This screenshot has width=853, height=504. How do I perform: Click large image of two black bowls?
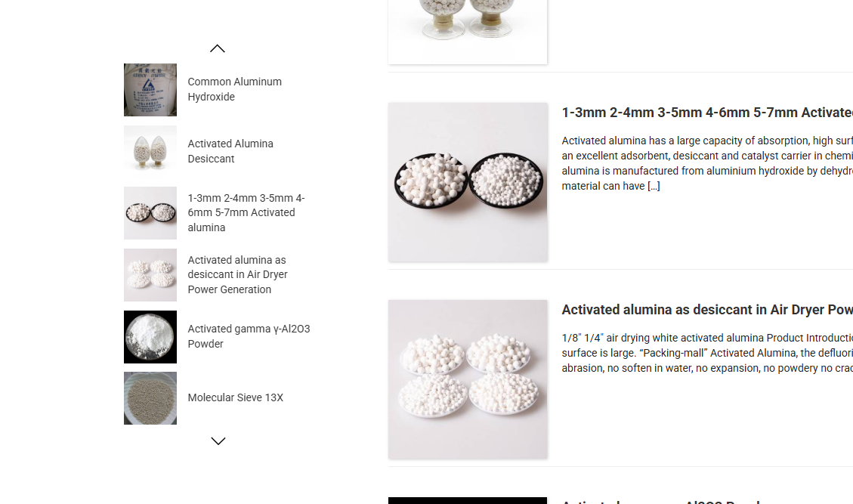pyautogui.click(x=468, y=182)
